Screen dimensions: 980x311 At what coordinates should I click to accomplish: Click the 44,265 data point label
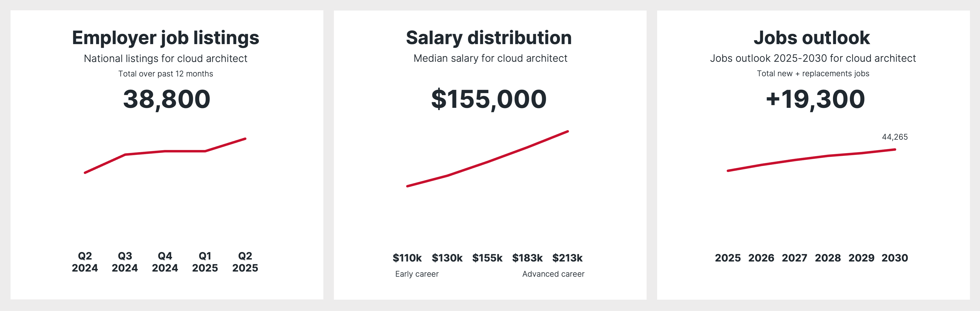[895, 137]
